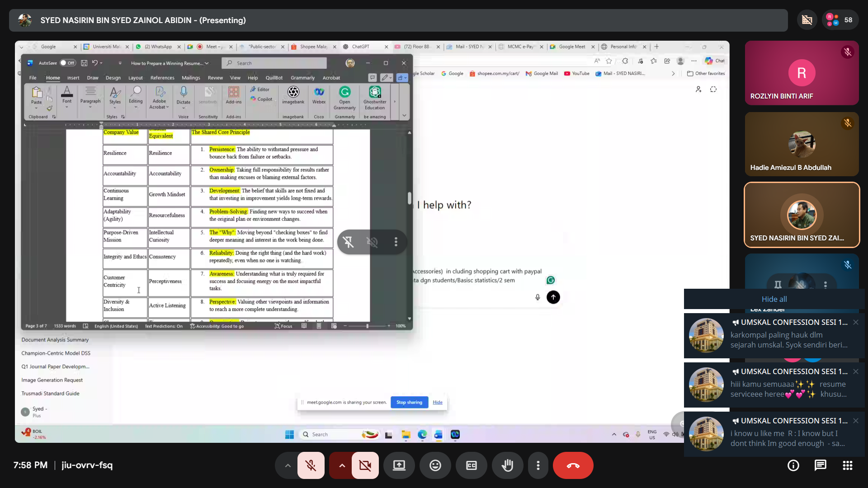Click the ChatGPT send arrow button
This screenshot has width=868, height=488.
click(x=553, y=297)
